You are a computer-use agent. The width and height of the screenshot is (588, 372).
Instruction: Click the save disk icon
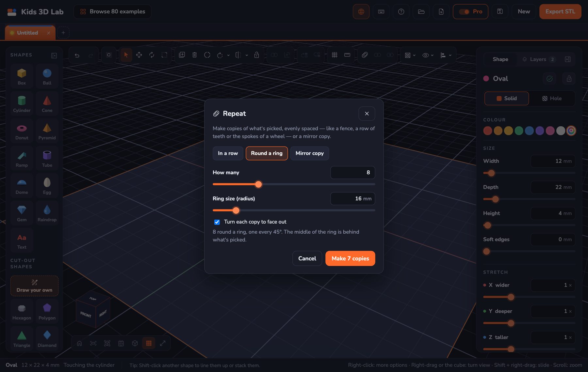tap(500, 11)
